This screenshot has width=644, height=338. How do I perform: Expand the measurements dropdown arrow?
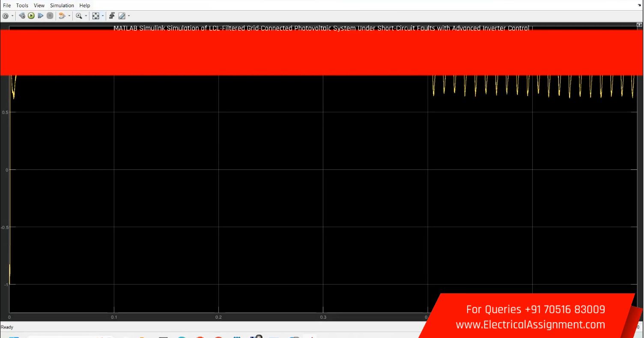pyautogui.click(x=129, y=16)
